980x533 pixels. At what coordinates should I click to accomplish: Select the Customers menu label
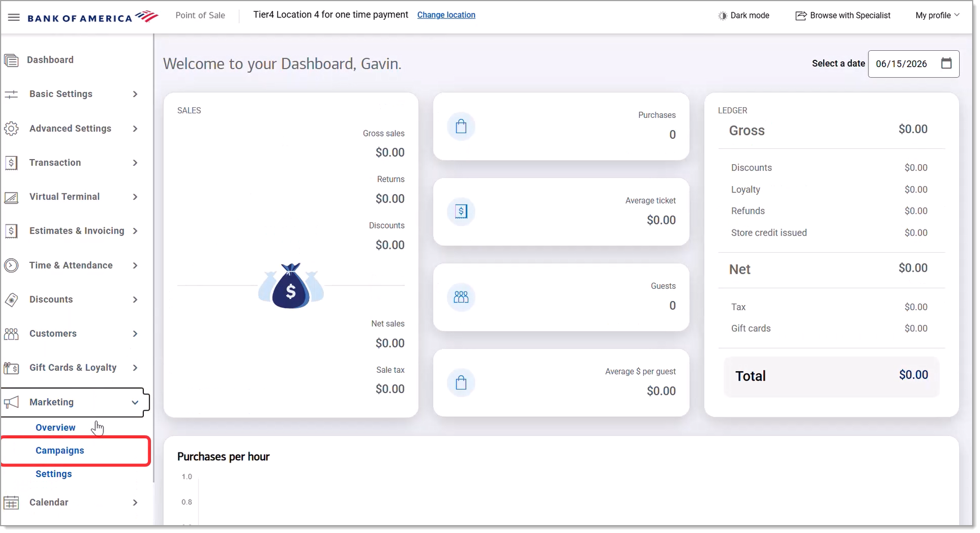(53, 333)
